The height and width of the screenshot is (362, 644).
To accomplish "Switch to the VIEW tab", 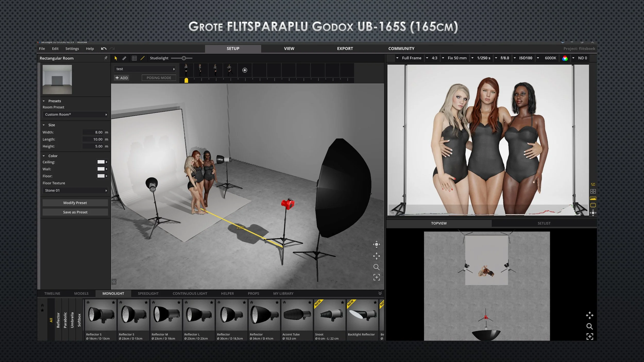I will point(289,49).
